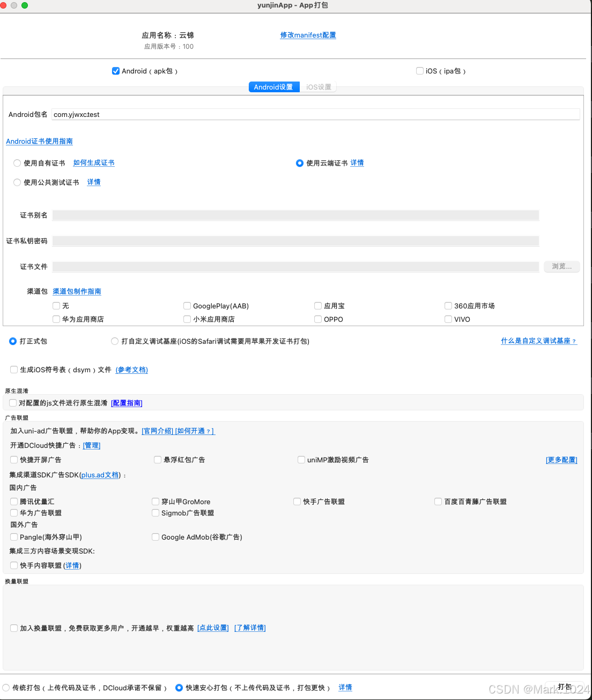Viewport: 592px width, 700px height.
Task: Click the 打包 button to start packaging
Action: (564, 686)
